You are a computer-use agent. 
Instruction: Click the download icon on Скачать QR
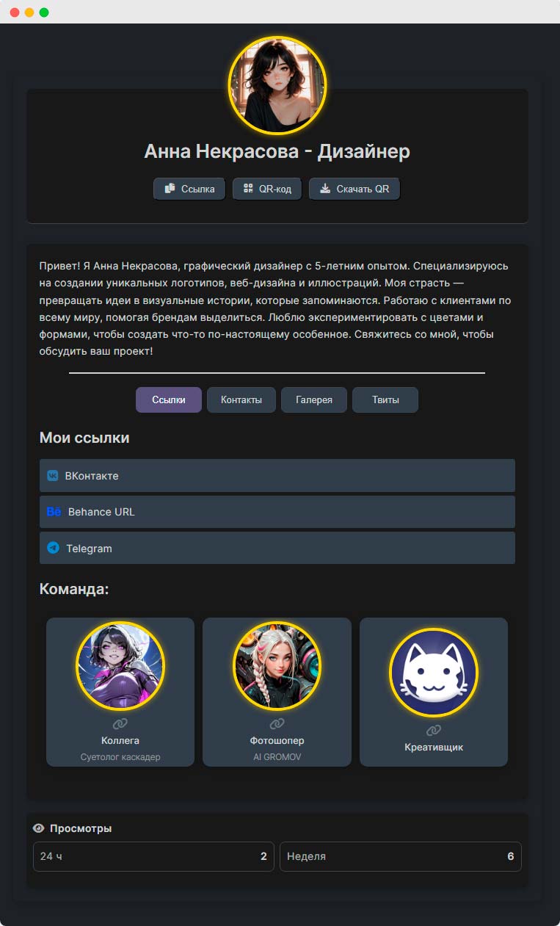[x=325, y=189]
